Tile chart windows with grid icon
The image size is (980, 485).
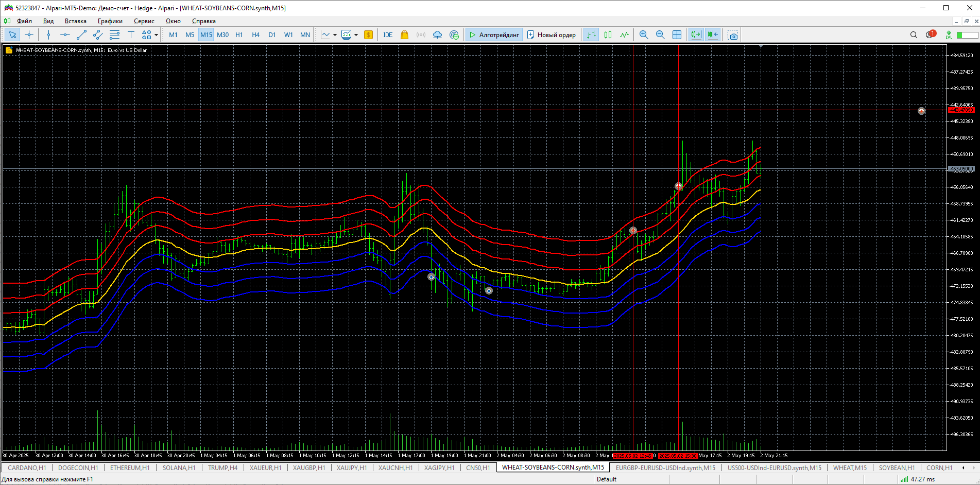click(677, 35)
